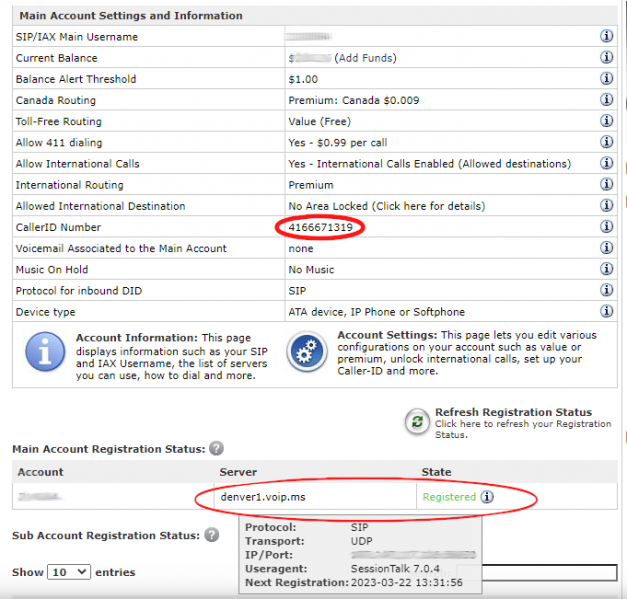Open 'Click here for details' link

pyautogui.click(x=428, y=206)
